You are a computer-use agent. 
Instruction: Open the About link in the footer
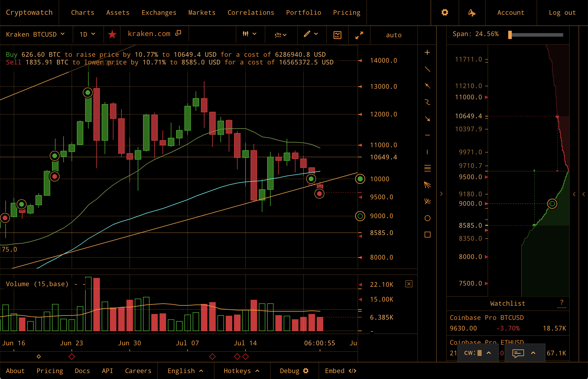(15, 371)
